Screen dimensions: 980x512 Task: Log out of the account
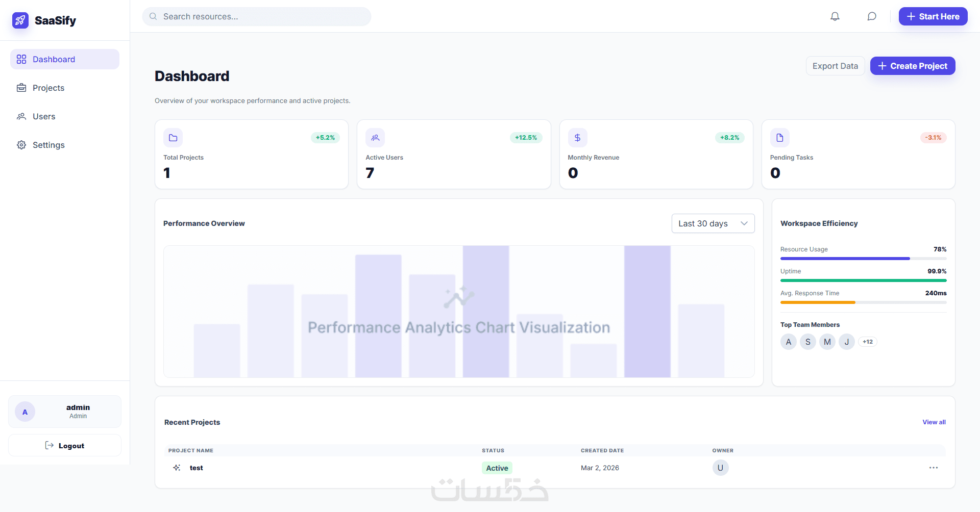point(65,445)
